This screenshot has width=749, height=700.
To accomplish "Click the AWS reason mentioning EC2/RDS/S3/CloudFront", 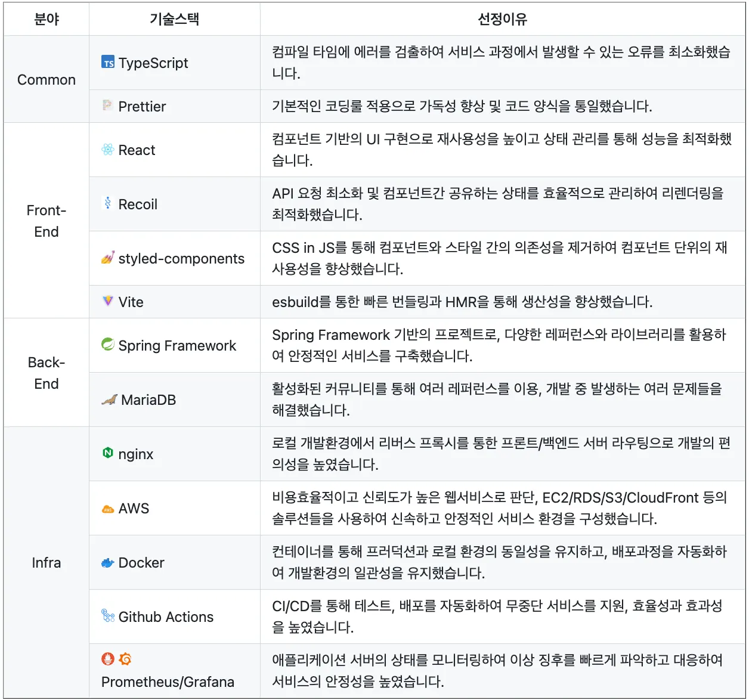I will (500, 508).
